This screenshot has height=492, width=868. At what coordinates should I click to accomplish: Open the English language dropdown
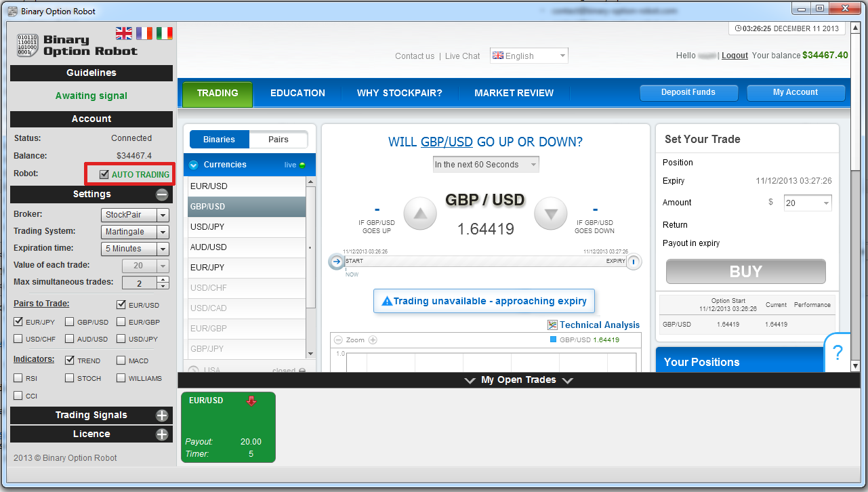529,56
